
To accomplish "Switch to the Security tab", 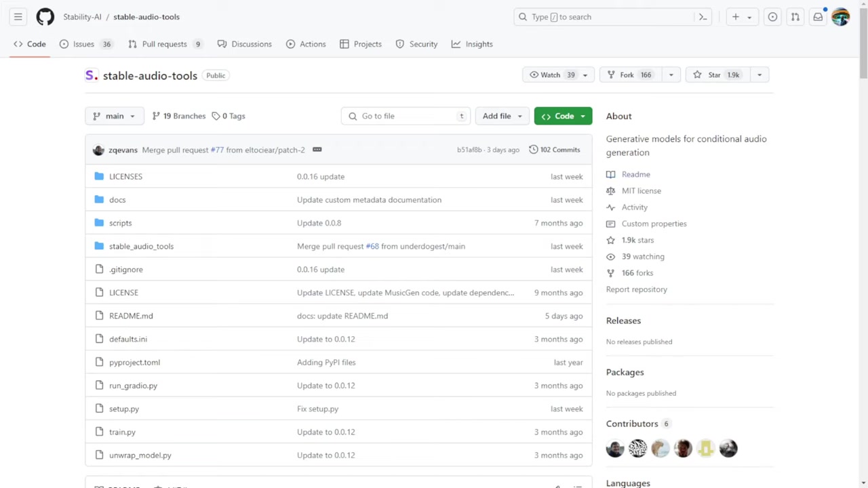I will click(416, 44).
